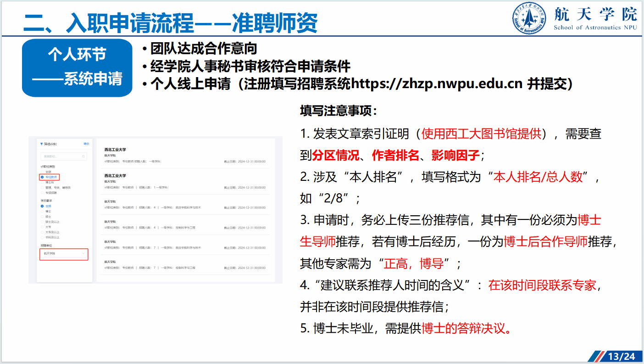
Task: Select the 专任教师 radio option
Action: [42, 177]
